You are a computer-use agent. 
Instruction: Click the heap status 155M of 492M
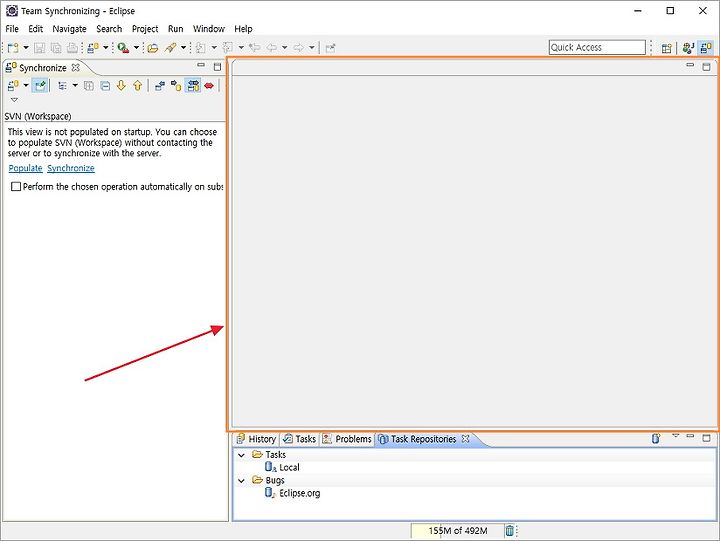point(457,531)
